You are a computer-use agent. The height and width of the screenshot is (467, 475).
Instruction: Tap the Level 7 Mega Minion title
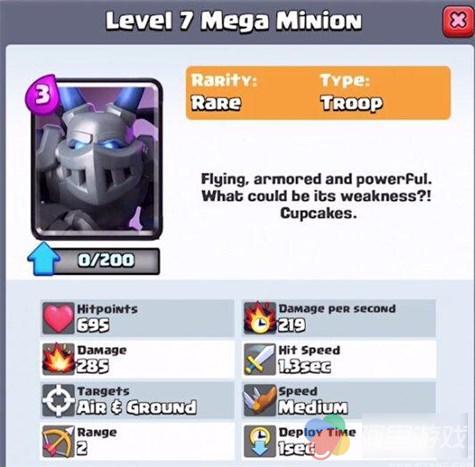[x=234, y=22]
